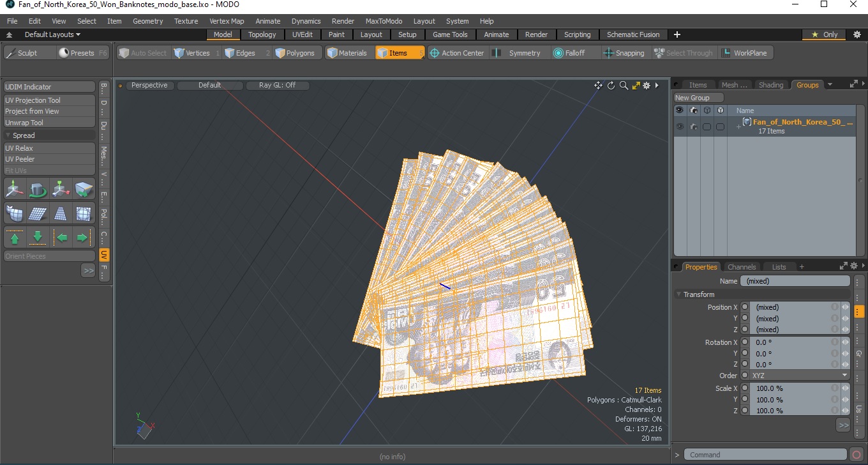Maximize the Properties panel with arrows icon
Viewport: 868px width, 465px height.
tap(843, 266)
